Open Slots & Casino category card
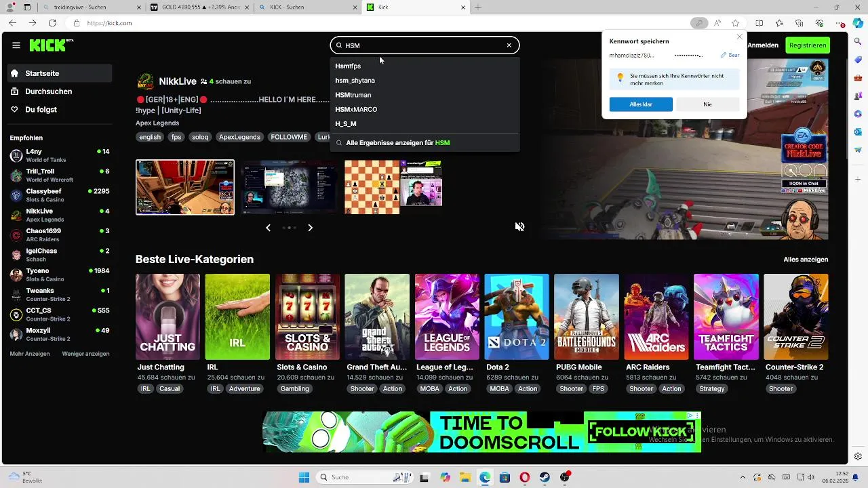868x488 pixels. (x=307, y=317)
